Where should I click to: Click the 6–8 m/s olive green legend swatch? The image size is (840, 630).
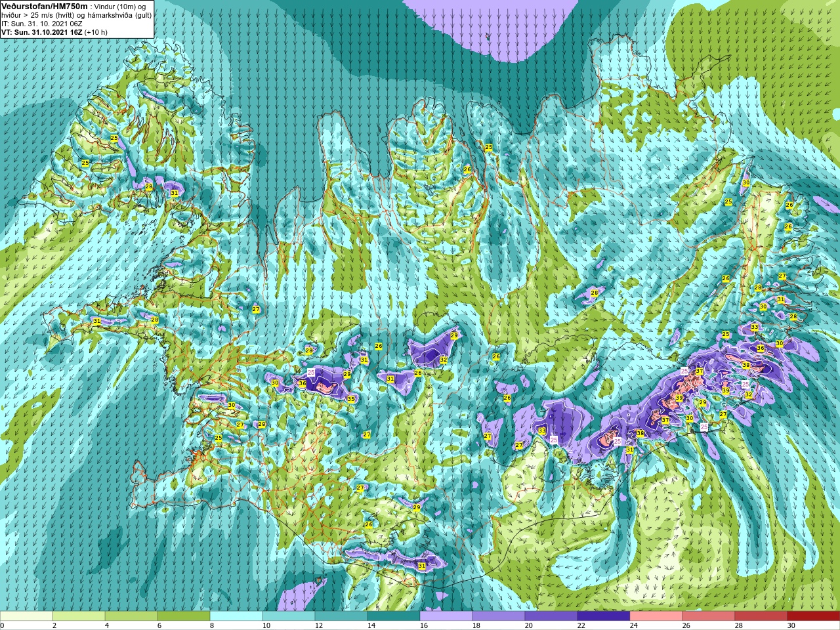(184, 616)
